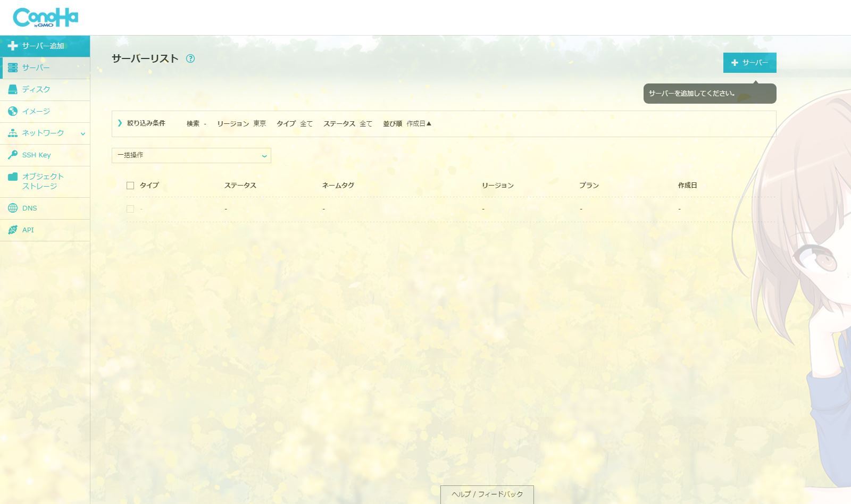Click the リージョン column header

pyautogui.click(x=498, y=186)
